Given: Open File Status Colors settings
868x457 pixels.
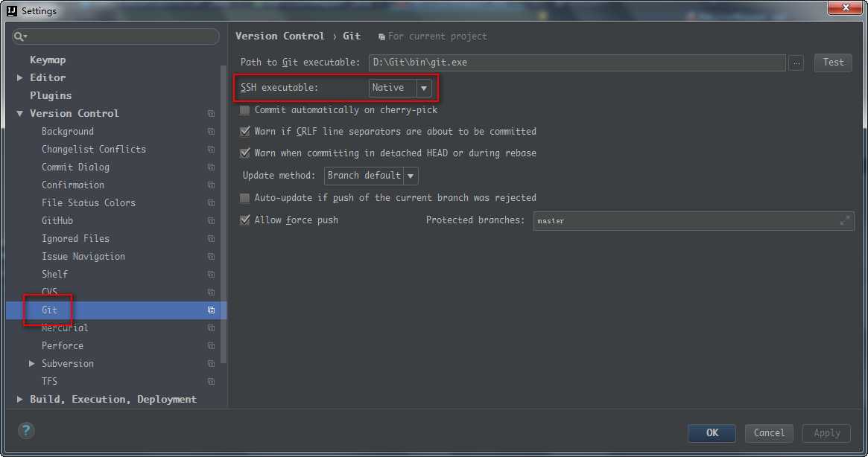Looking at the screenshot, I should tap(89, 203).
